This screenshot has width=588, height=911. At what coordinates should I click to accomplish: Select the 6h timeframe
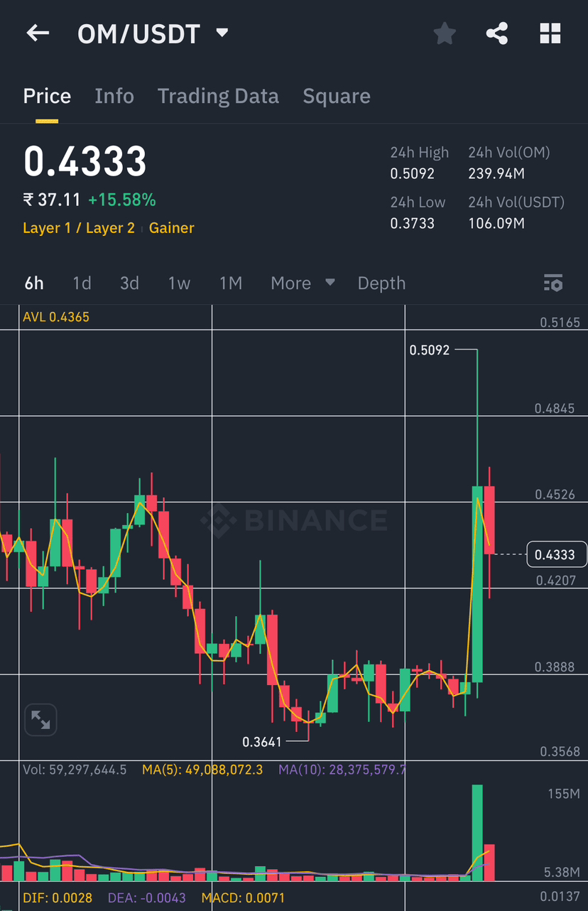coord(34,283)
